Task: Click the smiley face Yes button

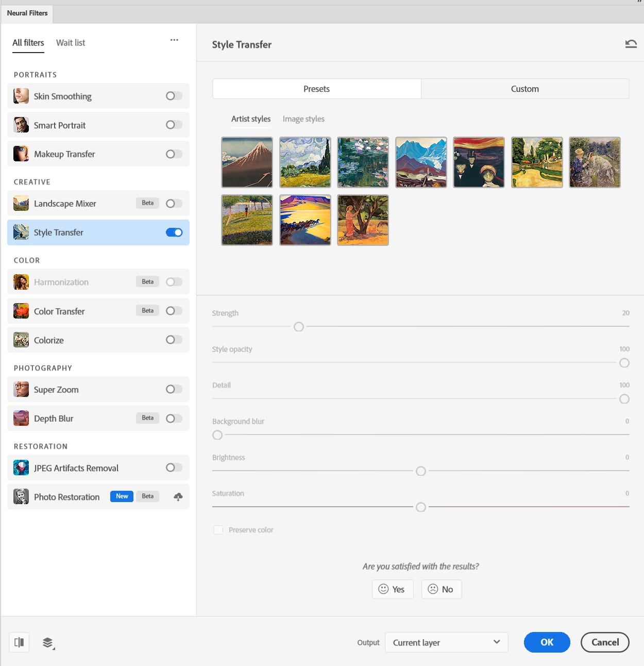Action: tap(392, 589)
